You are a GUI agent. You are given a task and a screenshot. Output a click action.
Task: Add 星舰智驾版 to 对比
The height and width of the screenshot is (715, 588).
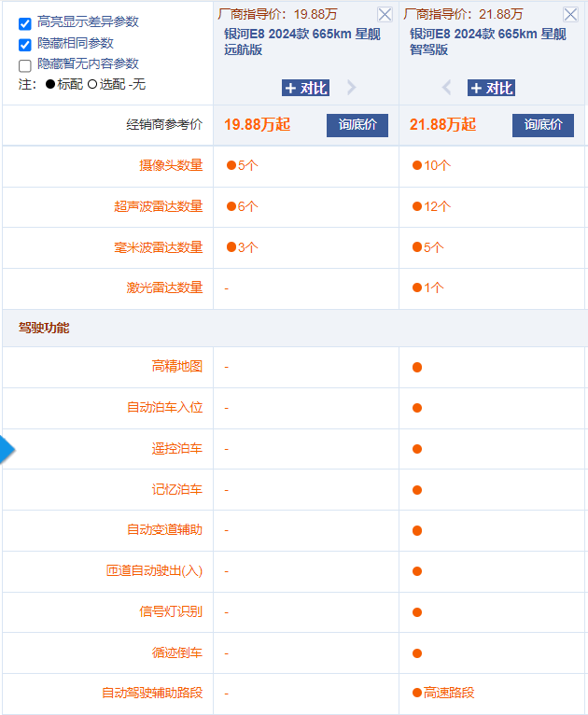coord(491,88)
